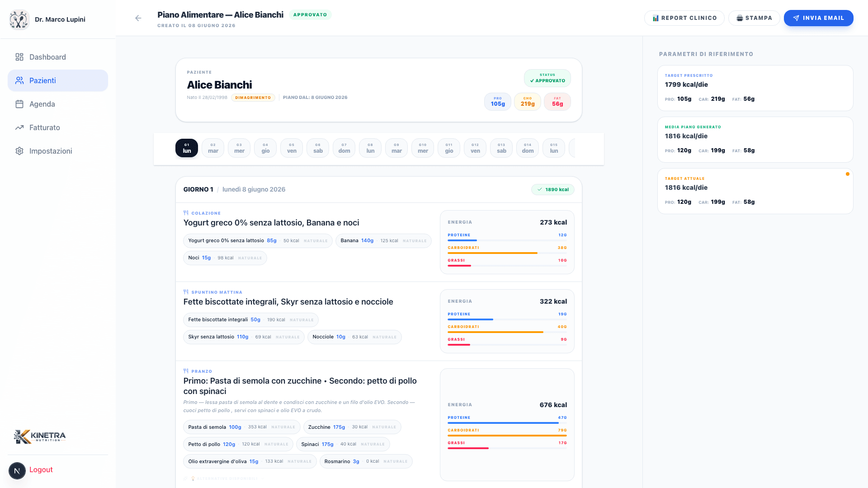Viewport: 868px width, 488px height.
Task: Select day G15 lun tab
Action: coord(554,148)
